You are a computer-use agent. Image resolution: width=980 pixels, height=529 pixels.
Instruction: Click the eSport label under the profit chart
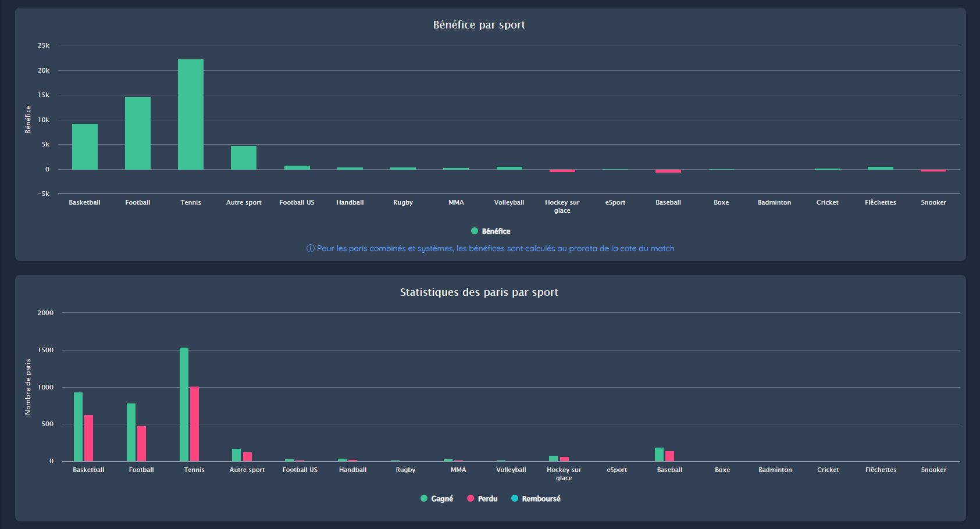615,202
